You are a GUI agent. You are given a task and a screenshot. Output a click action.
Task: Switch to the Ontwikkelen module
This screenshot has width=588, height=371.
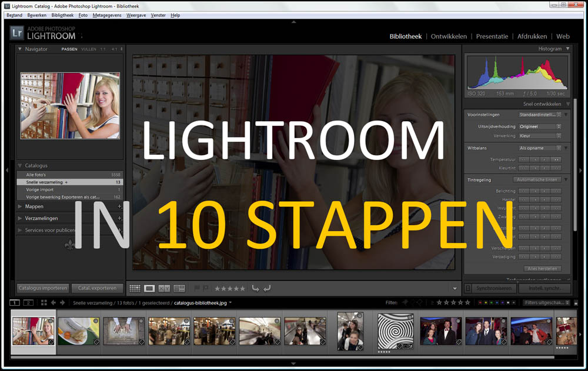pyautogui.click(x=449, y=36)
